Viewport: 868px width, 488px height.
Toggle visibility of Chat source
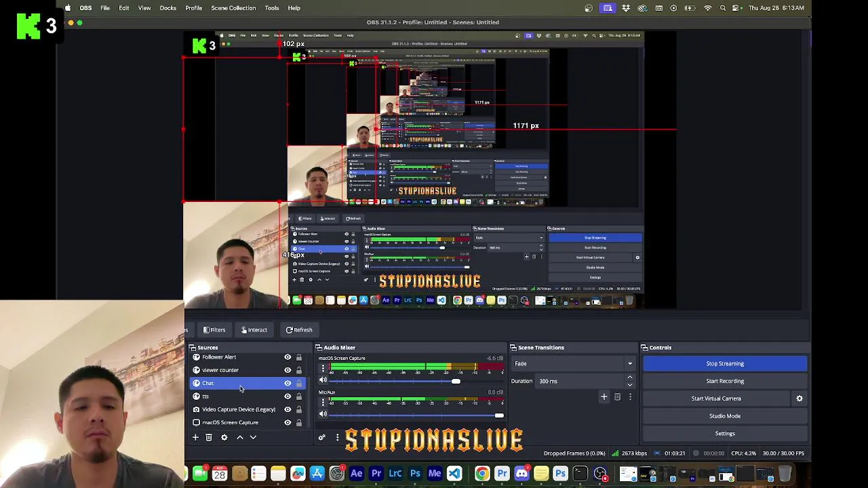click(288, 383)
